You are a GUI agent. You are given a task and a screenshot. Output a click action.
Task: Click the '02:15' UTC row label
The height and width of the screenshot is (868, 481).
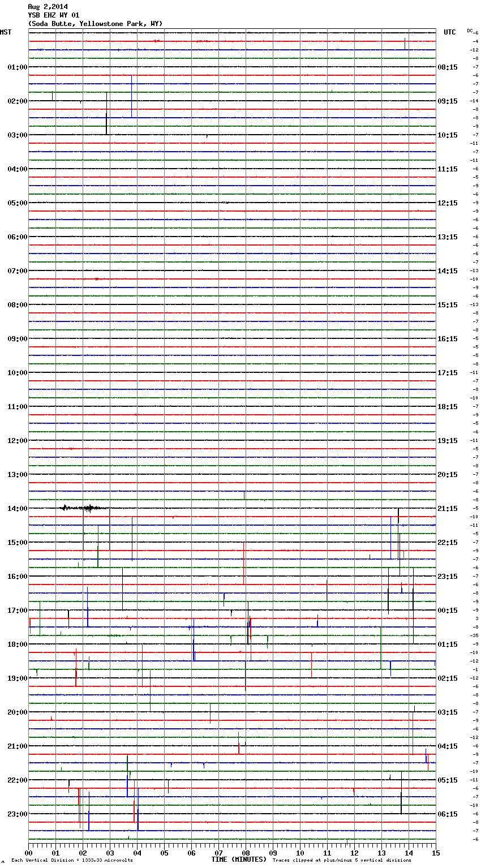click(x=448, y=678)
